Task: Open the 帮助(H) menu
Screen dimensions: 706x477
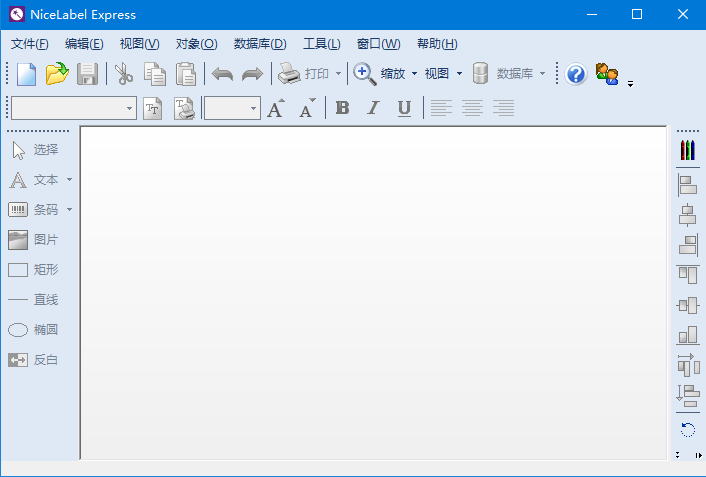Action: (x=437, y=44)
